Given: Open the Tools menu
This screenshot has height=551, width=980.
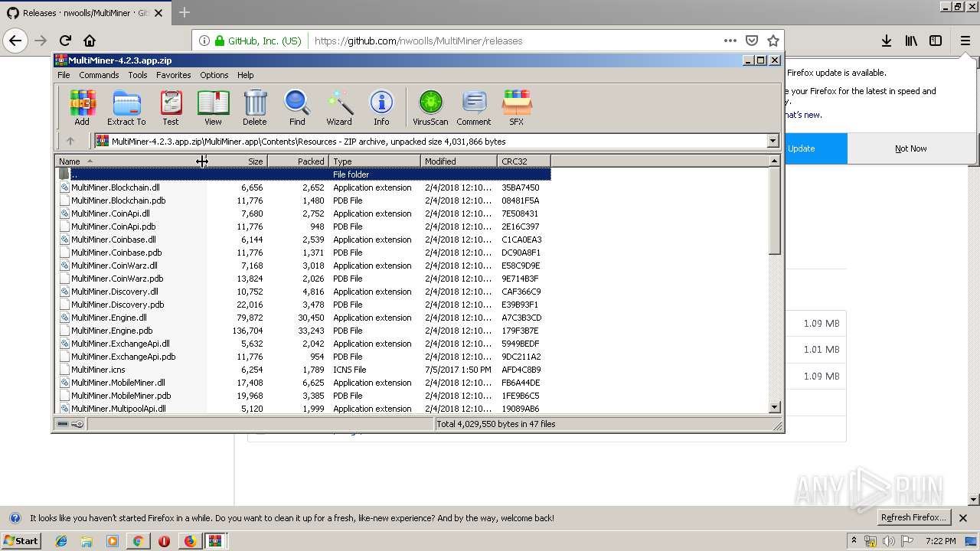Looking at the screenshot, I should point(138,75).
